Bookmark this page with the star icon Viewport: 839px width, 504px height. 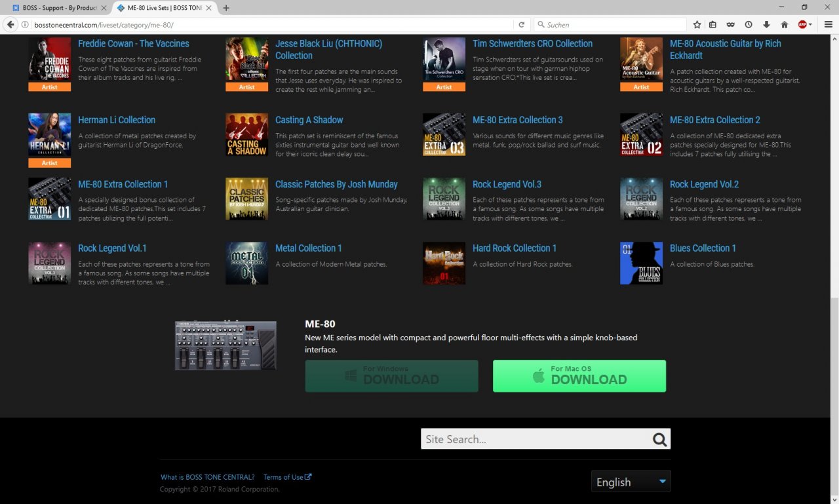697,24
